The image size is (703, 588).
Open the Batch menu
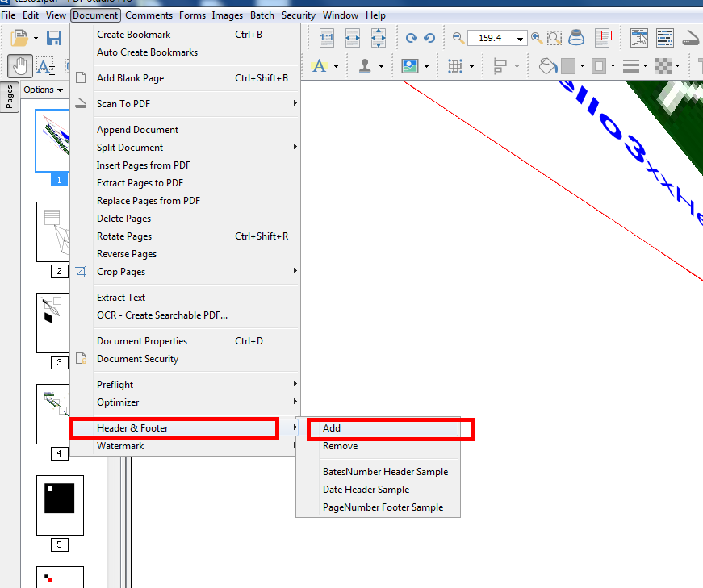[262, 15]
